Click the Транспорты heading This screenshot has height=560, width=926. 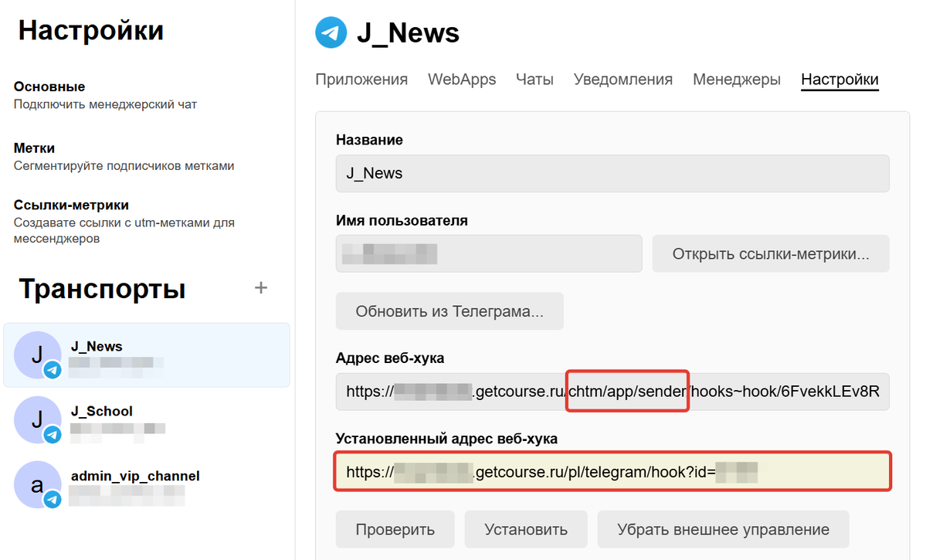tap(102, 289)
